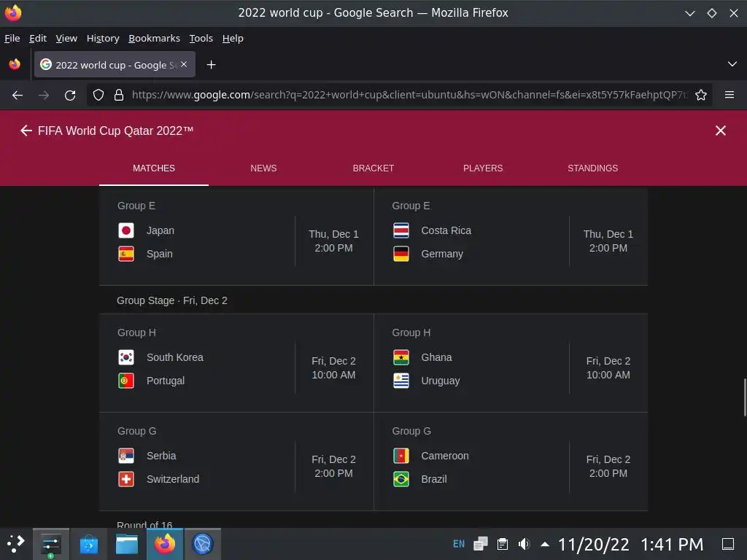747x560 pixels.
Task: Click the taskbar clock showing 1:41 PM
Action: click(x=672, y=544)
